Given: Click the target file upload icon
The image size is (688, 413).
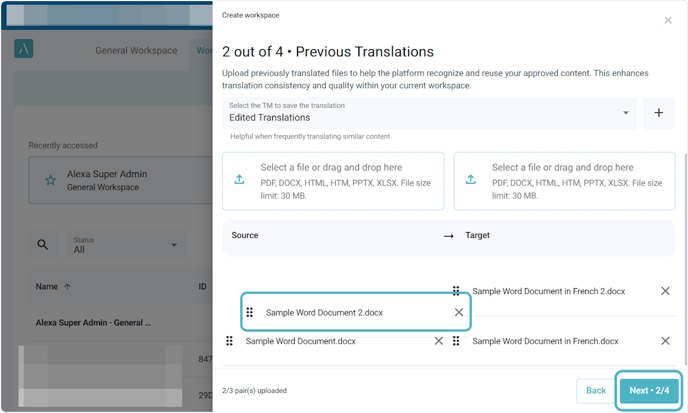Looking at the screenshot, I should (470, 180).
